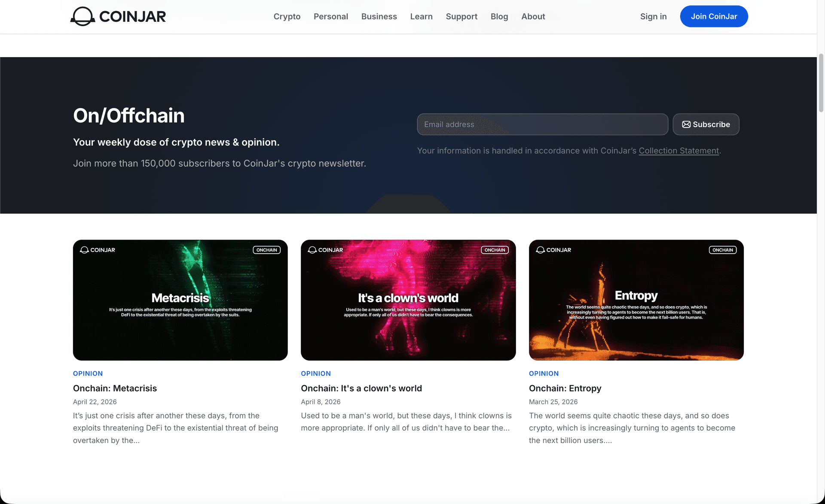This screenshot has height=504, width=825.
Task: Click OPINION tag above It's a clown's world
Action: (316, 373)
